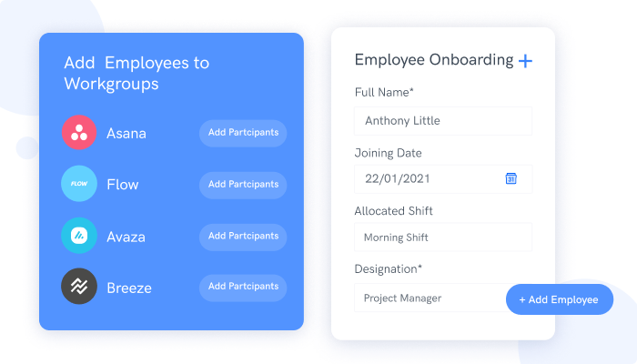
Task: Open the Allocated Shift Morning Shift field
Action: (x=443, y=238)
